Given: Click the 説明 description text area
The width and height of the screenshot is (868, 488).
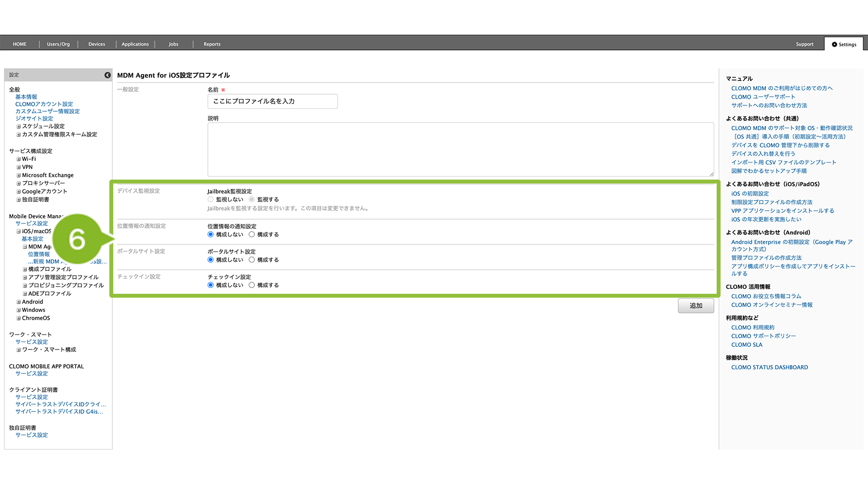Looking at the screenshot, I should tap(460, 149).
